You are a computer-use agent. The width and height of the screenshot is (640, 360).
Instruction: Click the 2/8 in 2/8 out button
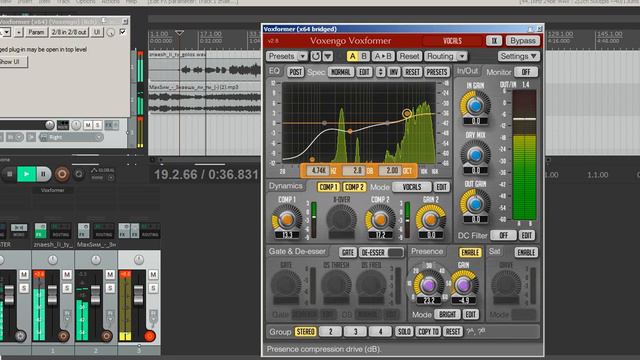tap(69, 32)
